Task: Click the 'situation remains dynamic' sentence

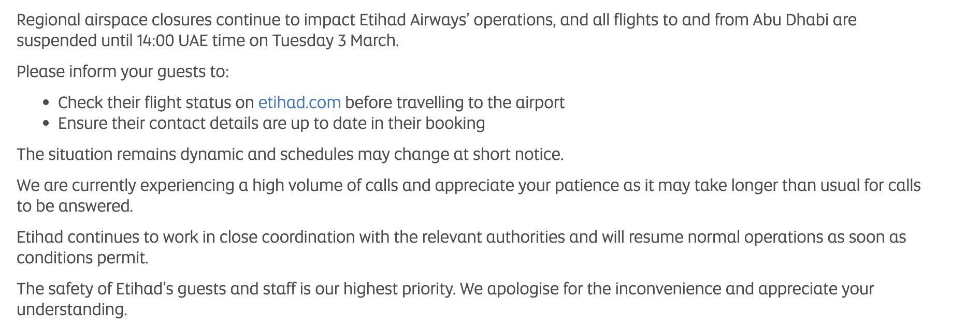Action: coord(290,154)
